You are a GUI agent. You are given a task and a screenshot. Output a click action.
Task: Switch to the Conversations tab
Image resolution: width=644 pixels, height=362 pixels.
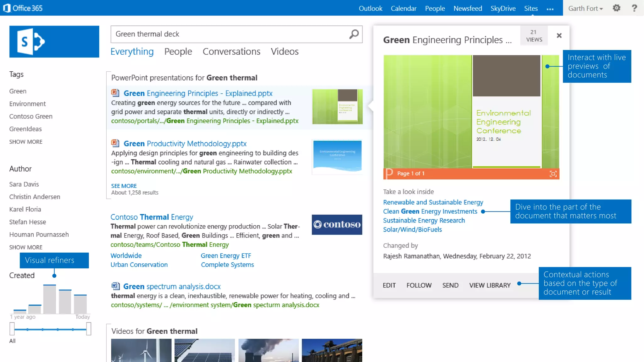[231, 52]
